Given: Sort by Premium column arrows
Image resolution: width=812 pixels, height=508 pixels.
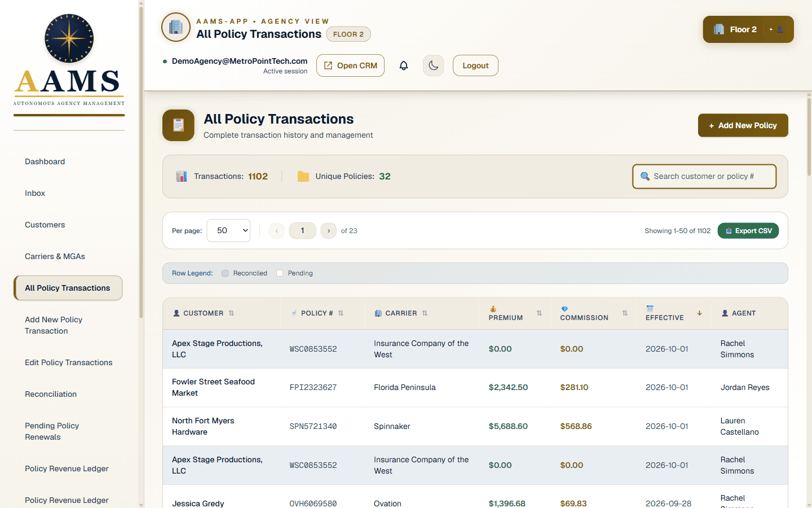Looking at the screenshot, I should pyautogui.click(x=539, y=313).
